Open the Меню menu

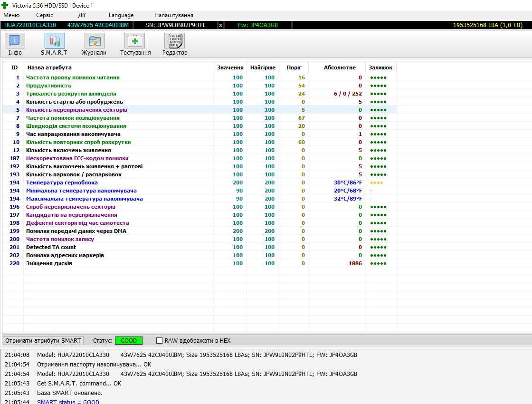pyautogui.click(x=11, y=15)
